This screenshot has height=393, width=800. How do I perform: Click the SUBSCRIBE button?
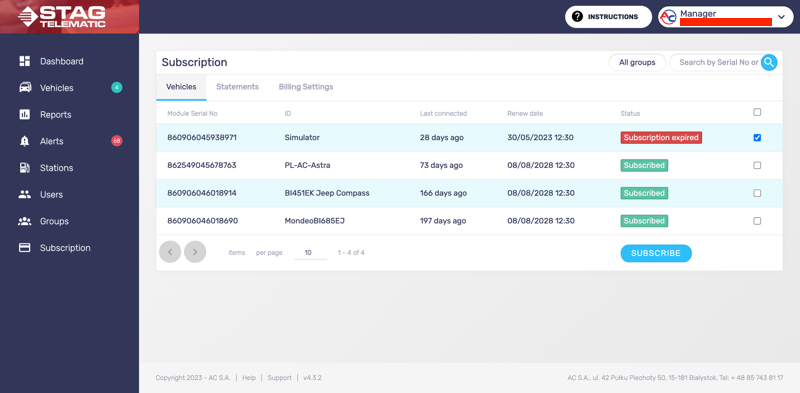point(656,253)
